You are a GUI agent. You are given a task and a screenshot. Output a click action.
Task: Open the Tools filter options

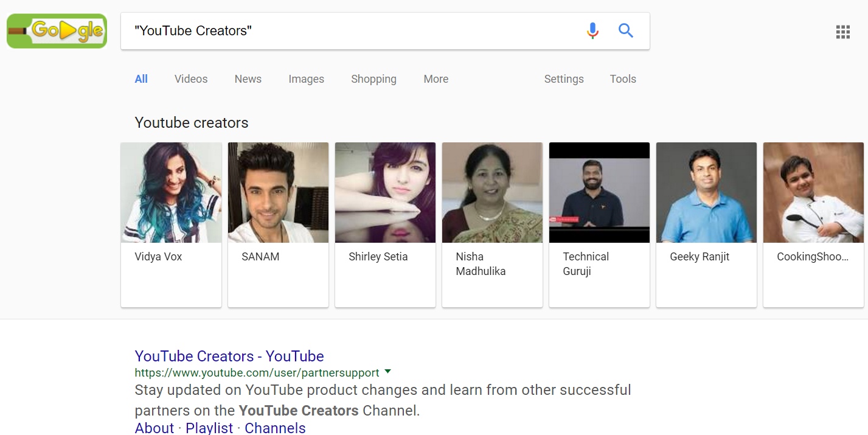tap(623, 79)
